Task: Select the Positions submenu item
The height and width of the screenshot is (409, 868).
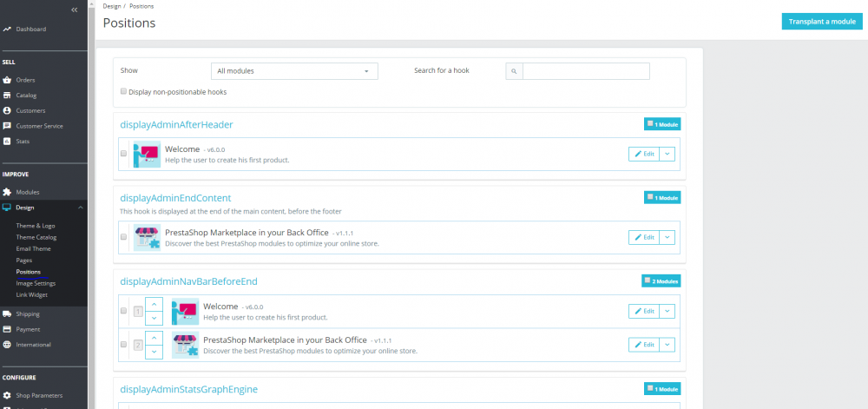Action: tap(29, 272)
